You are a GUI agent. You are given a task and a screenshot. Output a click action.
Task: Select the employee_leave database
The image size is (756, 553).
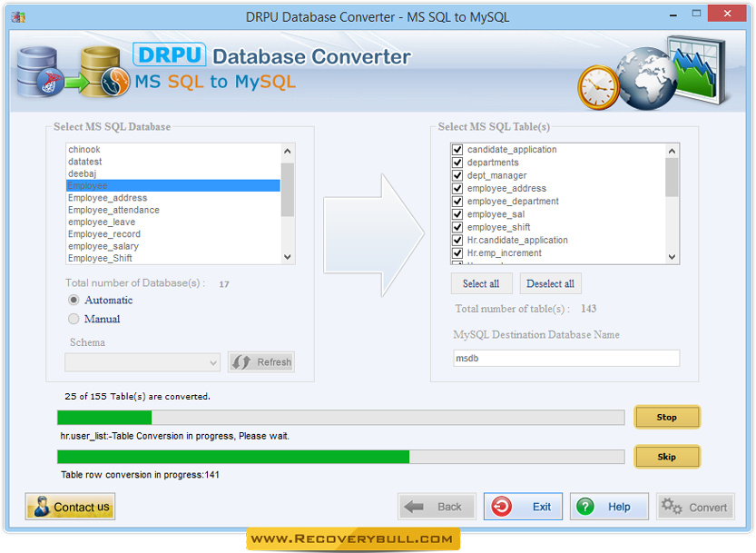click(173, 222)
